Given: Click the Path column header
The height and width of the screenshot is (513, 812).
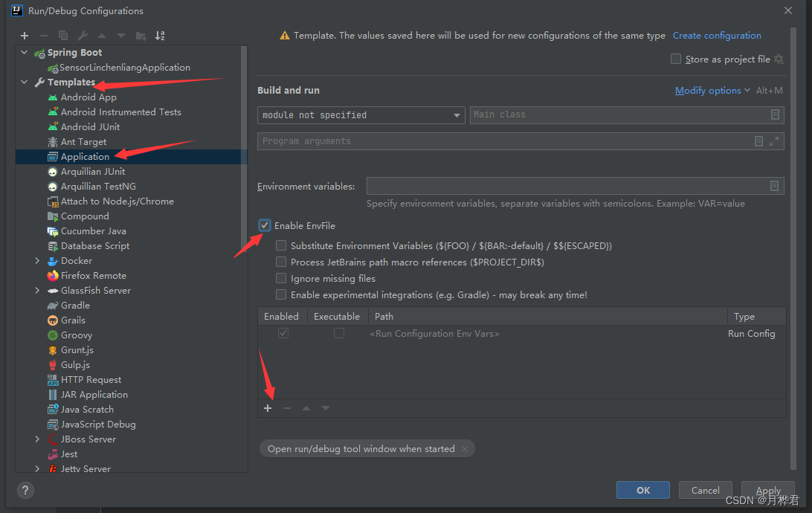Looking at the screenshot, I should pyautogui.click(x=547, y=316).
